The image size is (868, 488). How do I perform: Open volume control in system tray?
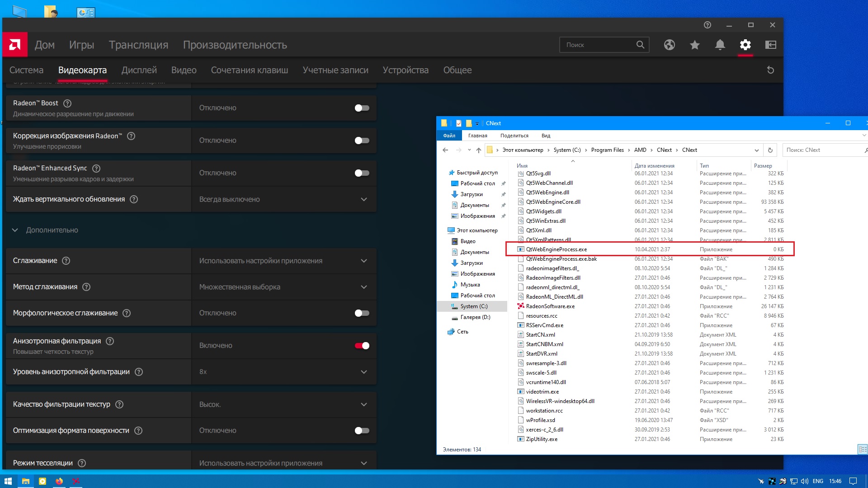click(x=805, y=481)
